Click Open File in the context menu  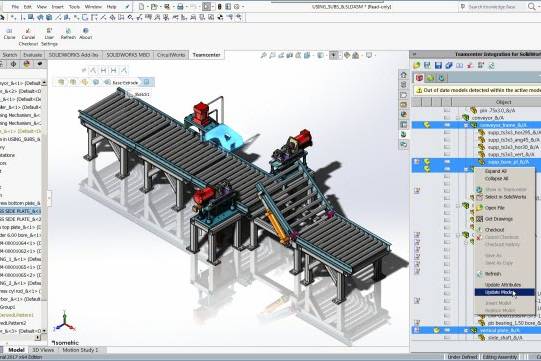tap(494, 208)
